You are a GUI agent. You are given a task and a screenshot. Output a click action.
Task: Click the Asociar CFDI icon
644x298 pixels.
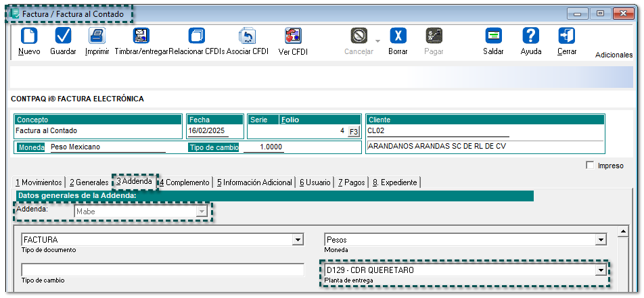pos(247,36)
